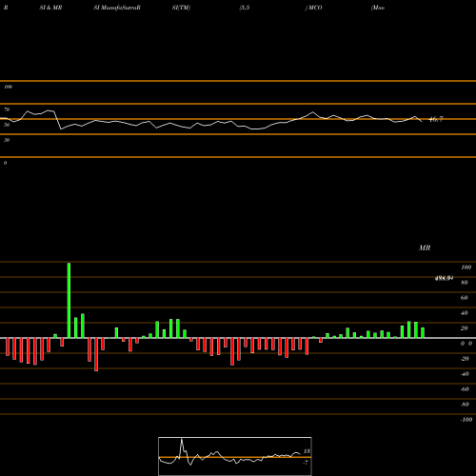This screenshot has height=476, width=476.
Task: Click the 494.94 value label in MR panel
Action: [x=444, y=278]
